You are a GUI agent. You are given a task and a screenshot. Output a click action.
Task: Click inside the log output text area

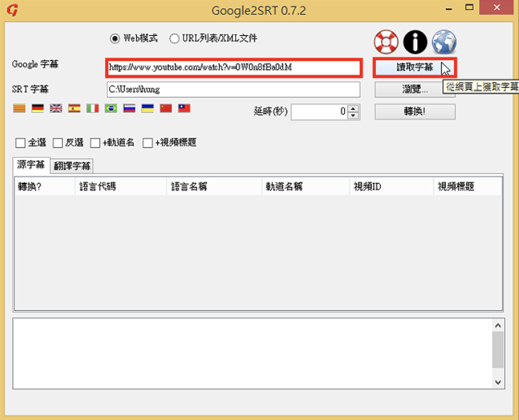pos(253,354)
